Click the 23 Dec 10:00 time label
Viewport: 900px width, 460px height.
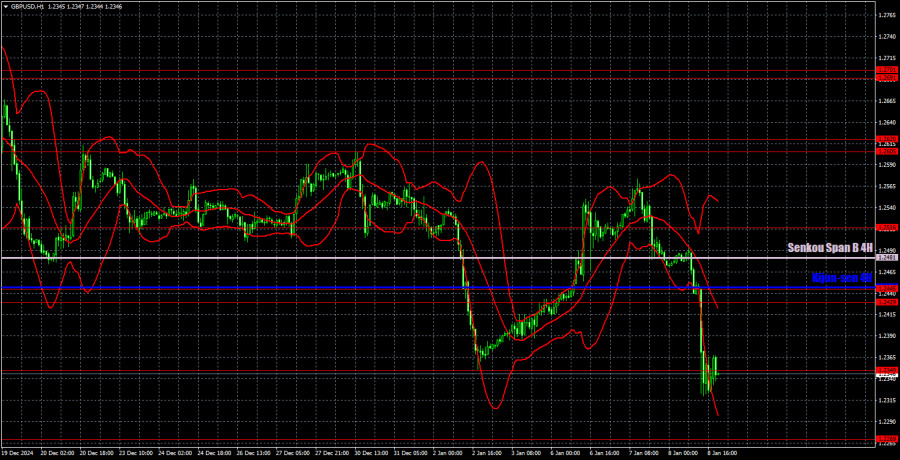point(135,453)
